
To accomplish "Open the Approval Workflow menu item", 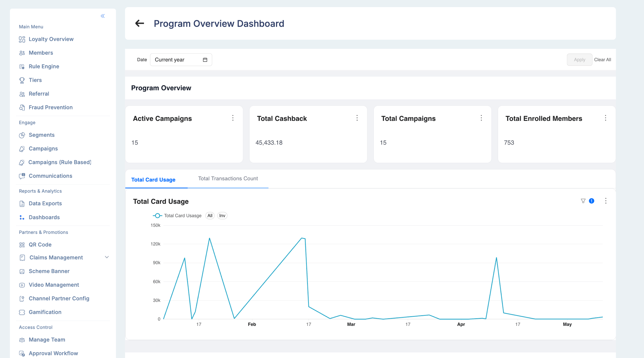I will [53, 353].
